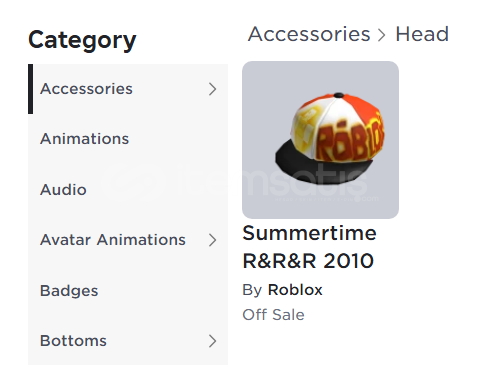
Task: Open the Animations category
Action: (x=84, y=139)
